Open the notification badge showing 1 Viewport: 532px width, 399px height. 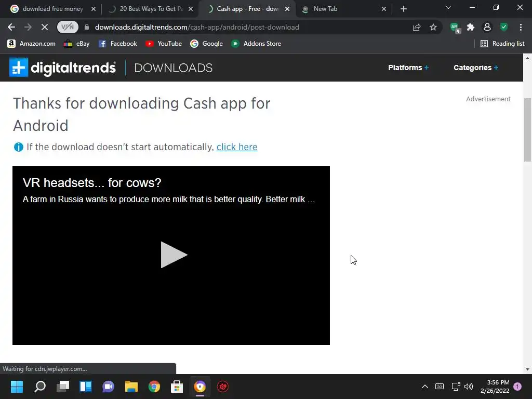[517, 387]
